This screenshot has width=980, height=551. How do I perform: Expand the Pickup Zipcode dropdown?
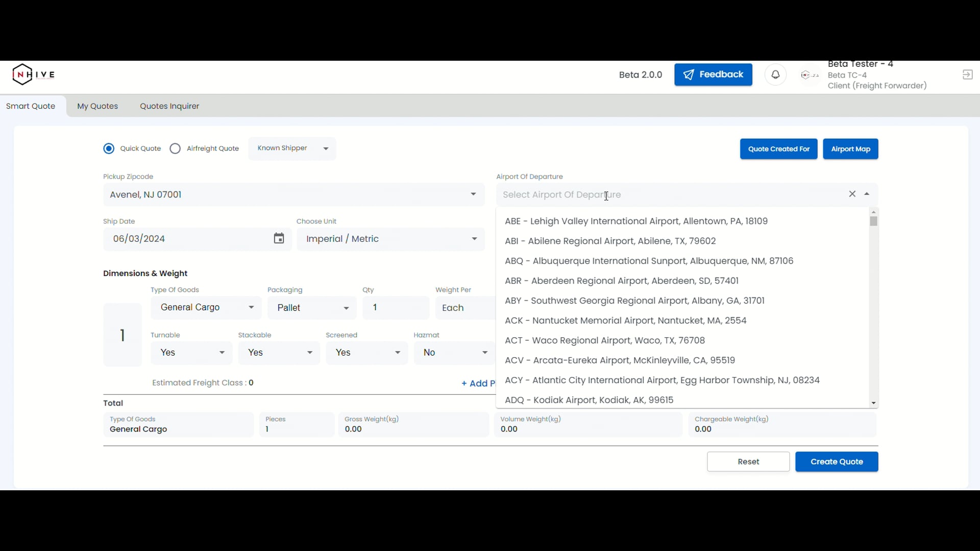[473, 194]
